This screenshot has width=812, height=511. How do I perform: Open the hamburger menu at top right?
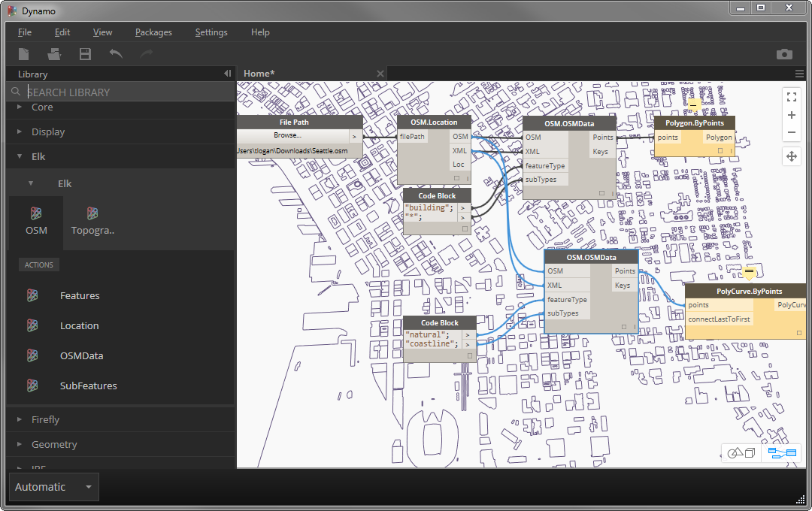pyautogui.click(x=798, y=73)
